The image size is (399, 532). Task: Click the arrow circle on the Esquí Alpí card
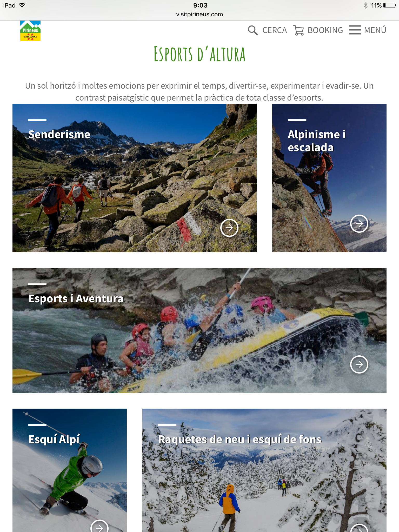click(99, 526)
